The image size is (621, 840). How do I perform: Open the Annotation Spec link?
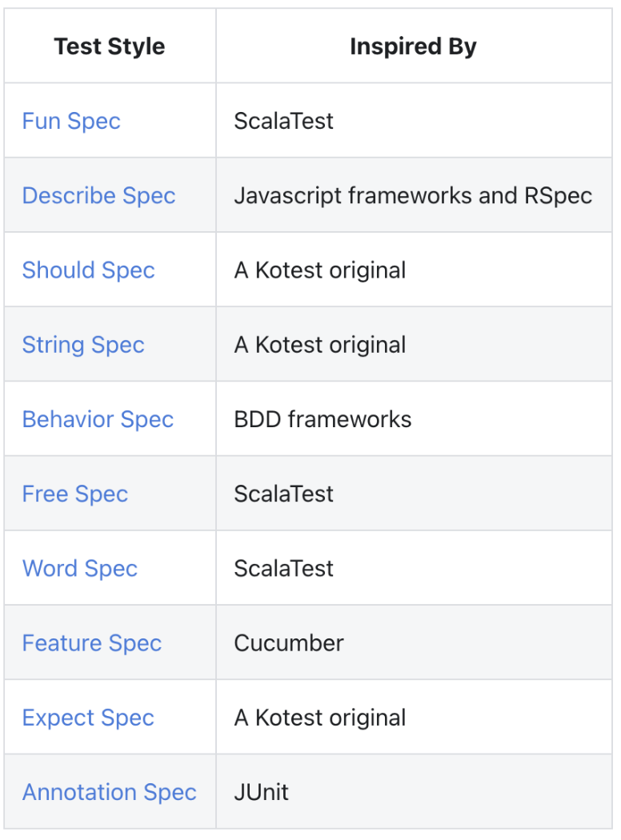point(109,792)
